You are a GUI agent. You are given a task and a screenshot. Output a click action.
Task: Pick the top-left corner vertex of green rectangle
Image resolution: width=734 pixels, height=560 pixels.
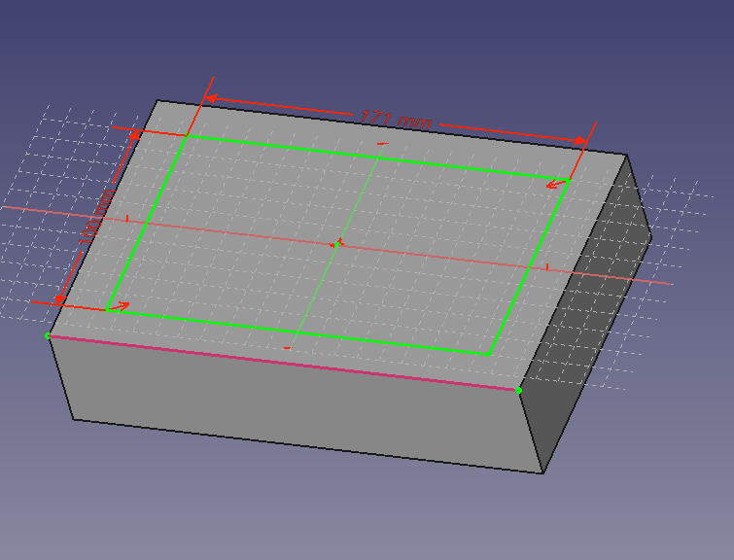click(187, 135)
